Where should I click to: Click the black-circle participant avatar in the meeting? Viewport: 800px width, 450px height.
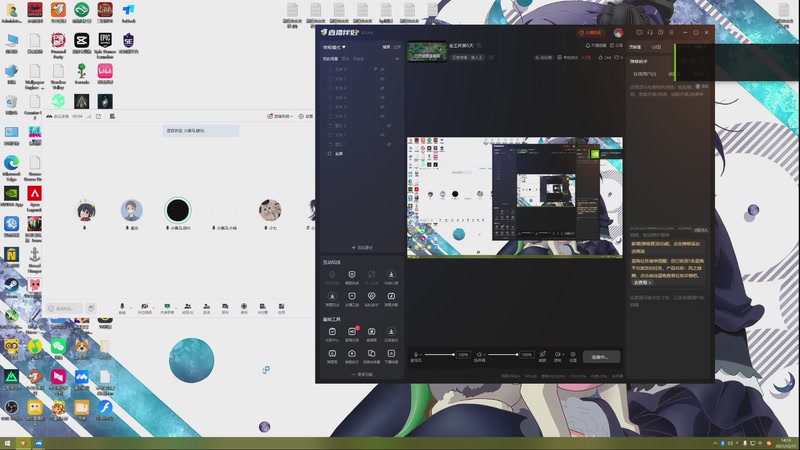(178, 210)
